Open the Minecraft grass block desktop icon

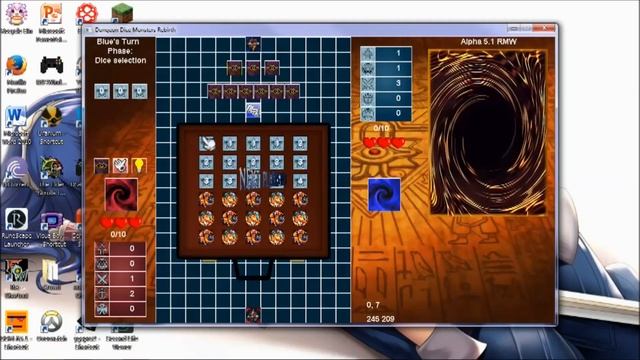122,13
